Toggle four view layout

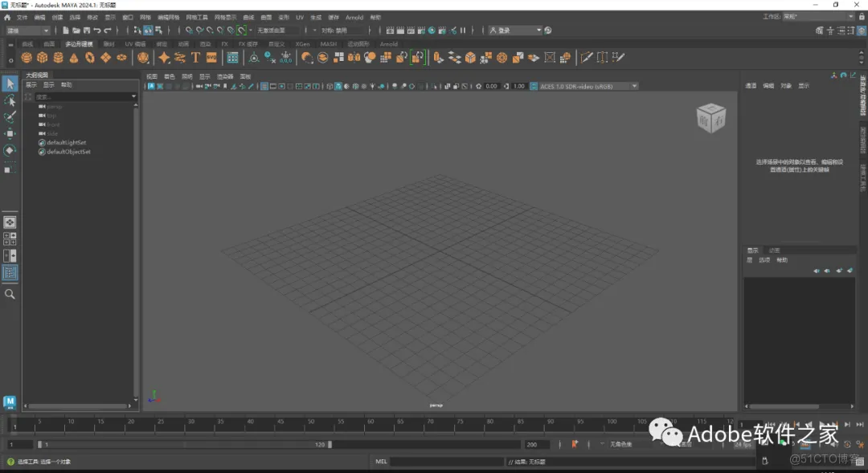pos(10,239)
